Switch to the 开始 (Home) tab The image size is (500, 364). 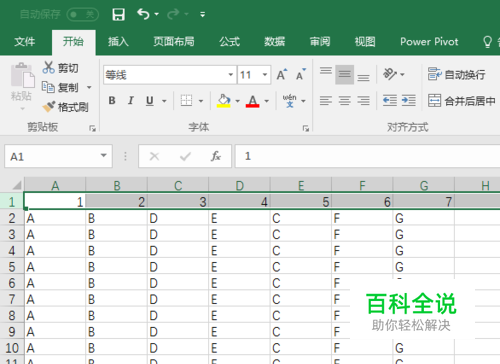[73, 42]
